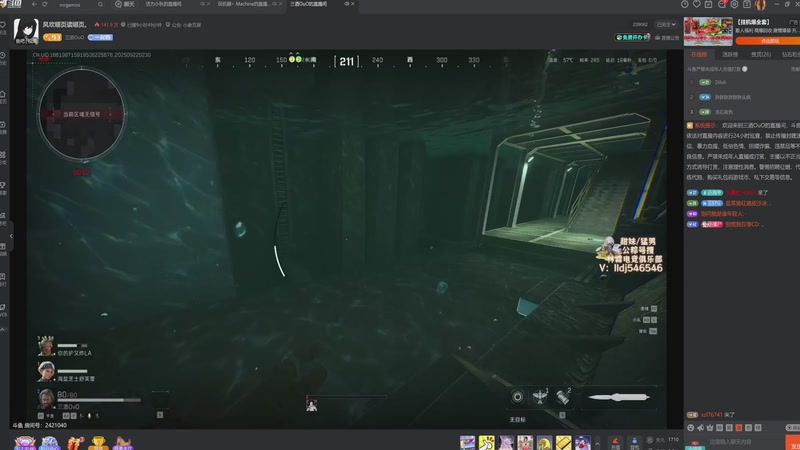The width and height of the screenshot is (800, 450).
Task: Open the home icon in the left sidebar
Action: click(3, 95)
